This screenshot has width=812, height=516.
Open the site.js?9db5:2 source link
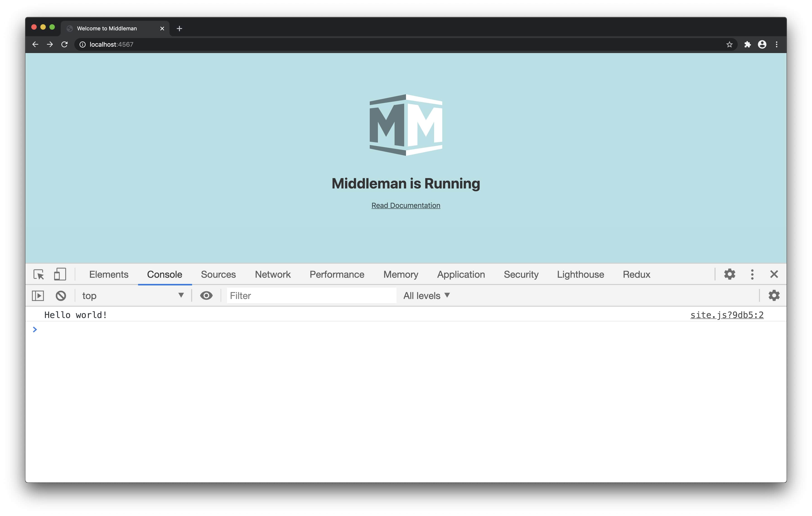[x=727, y=315]
